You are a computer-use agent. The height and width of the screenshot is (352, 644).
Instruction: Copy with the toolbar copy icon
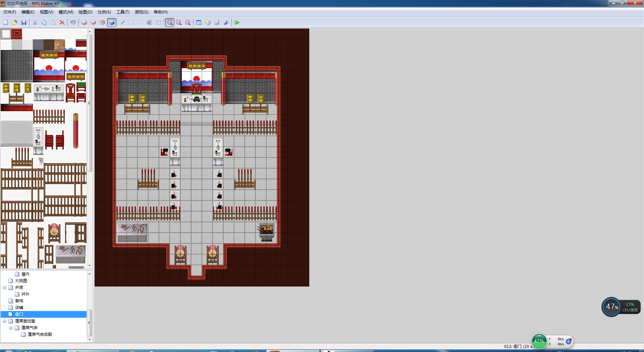point(44,23)
